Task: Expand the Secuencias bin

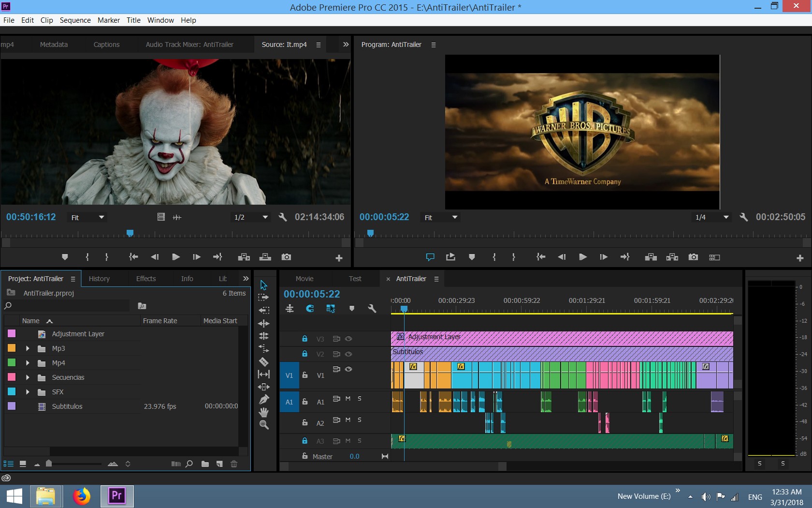Action: (x=28, y=377)
